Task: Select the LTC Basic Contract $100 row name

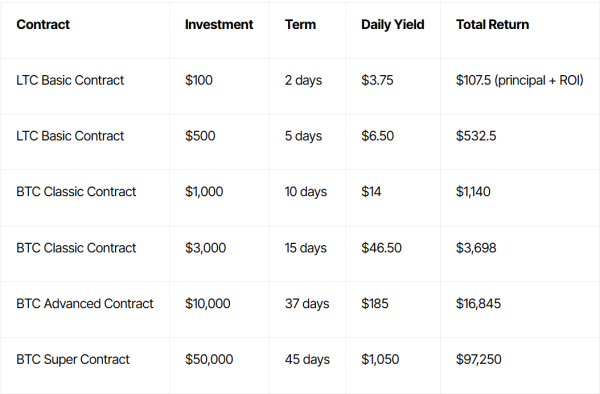Action: click(70, 80)
